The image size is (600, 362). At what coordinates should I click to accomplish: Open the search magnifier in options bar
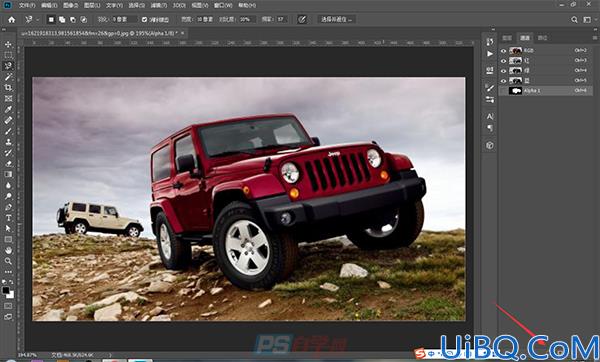coord(574,20)
